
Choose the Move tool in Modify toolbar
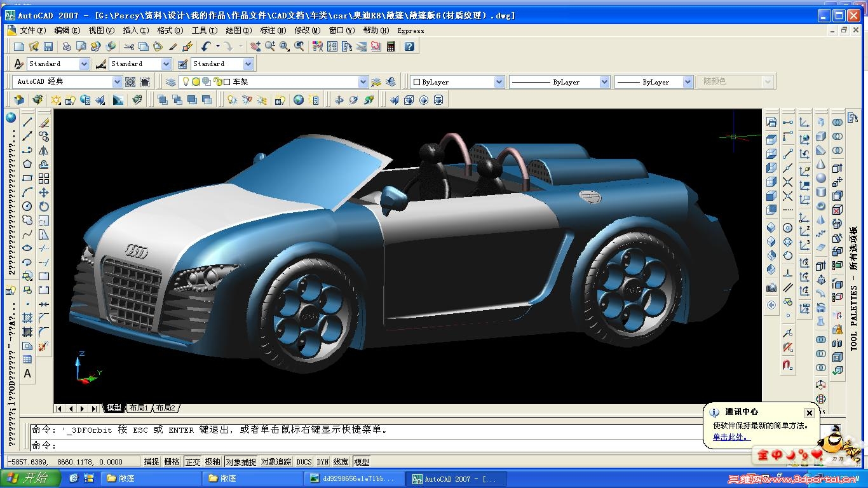pos(44,193)
